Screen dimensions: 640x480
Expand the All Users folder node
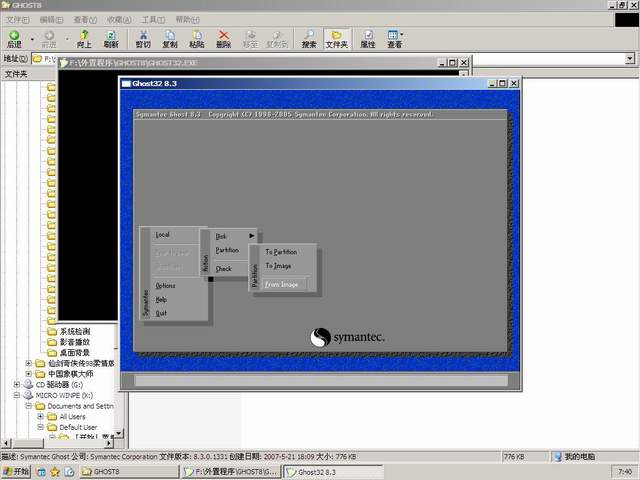pos(40,416)
